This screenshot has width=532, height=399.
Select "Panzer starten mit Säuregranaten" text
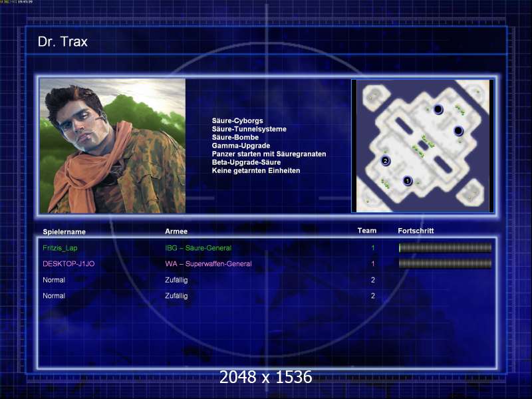coord(269,154)
